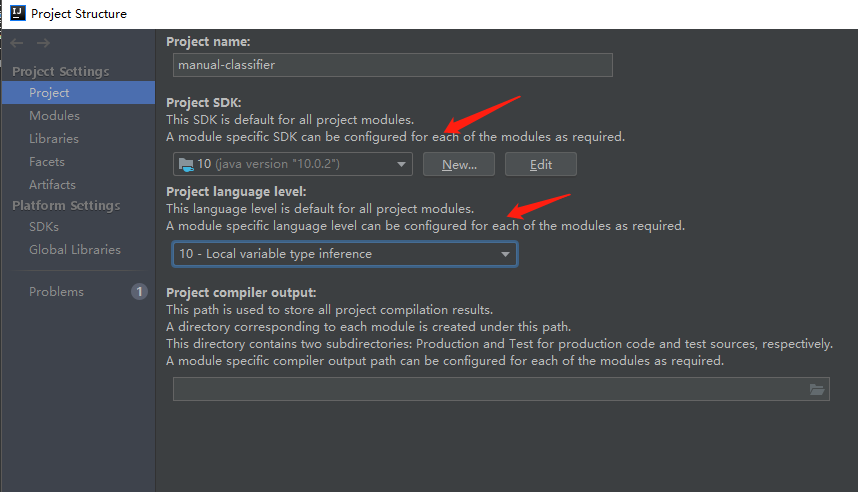The height and width of the screenshot is (492, 858).
Task: Click the Project language level: label
Action: pos(236,192)
